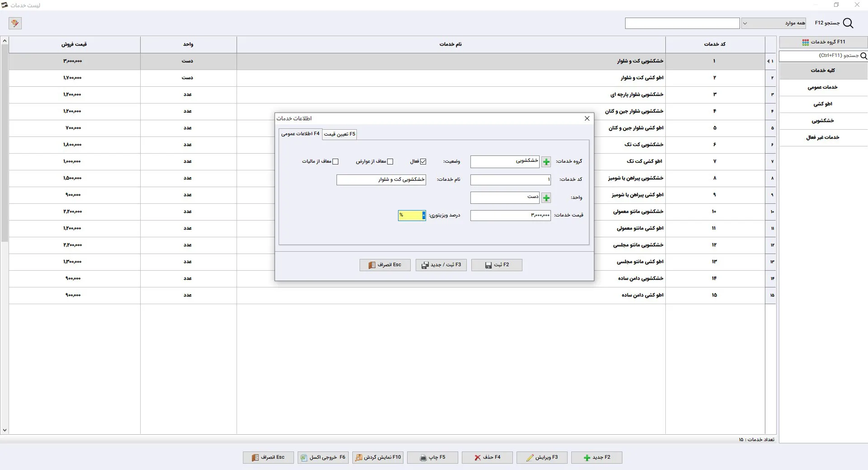Click the sidebar search magnifier icon (Ctrl+F11)
This screenshot has height=470, width=868.
point(863,56)
